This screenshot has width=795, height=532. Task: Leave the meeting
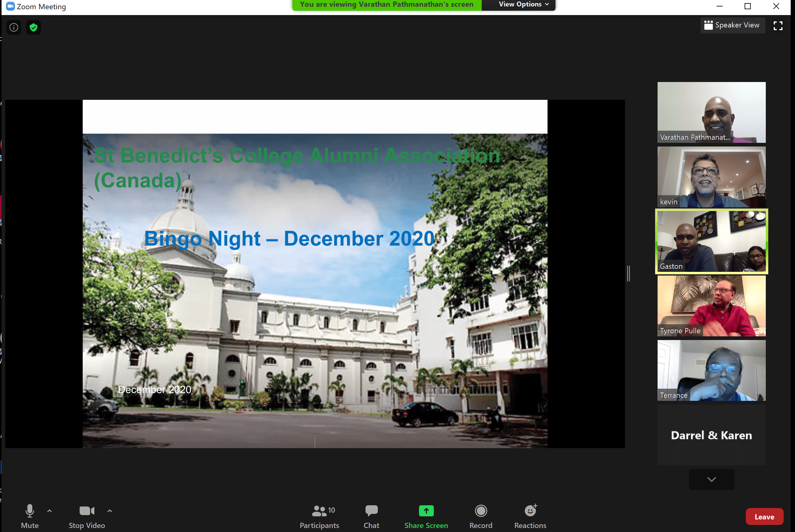(765, 517)
